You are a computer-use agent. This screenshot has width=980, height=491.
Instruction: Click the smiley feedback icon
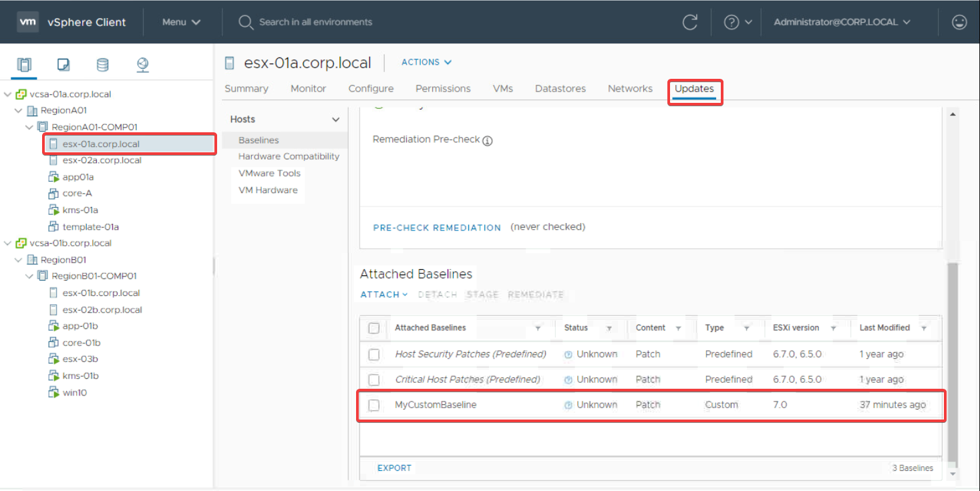coord(959,22)
